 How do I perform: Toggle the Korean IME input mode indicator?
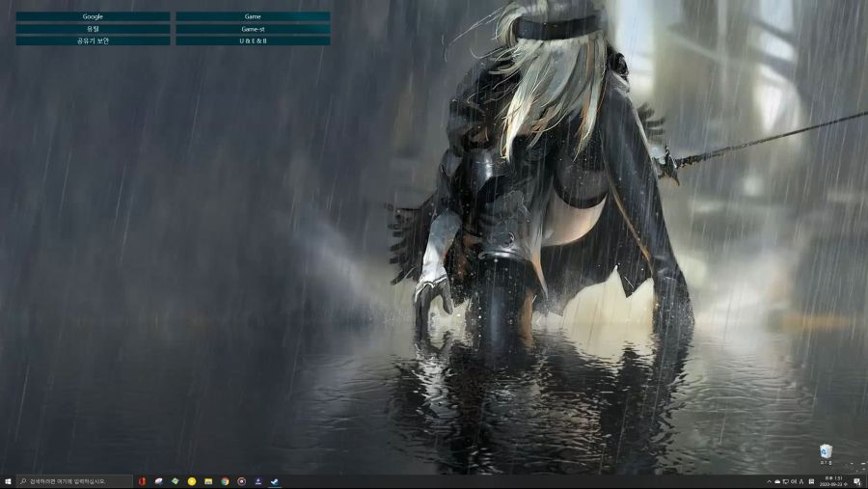[801, 481]
